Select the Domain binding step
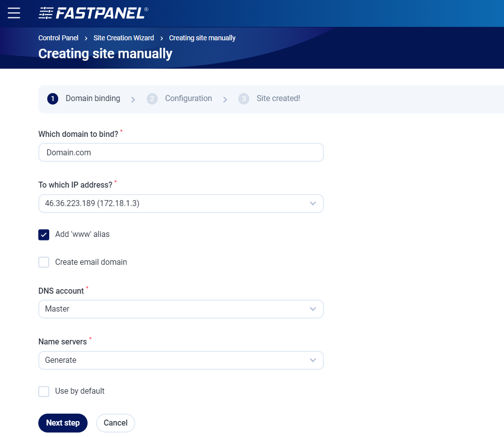This screenshot has width=504, height=437. [93, 99]
